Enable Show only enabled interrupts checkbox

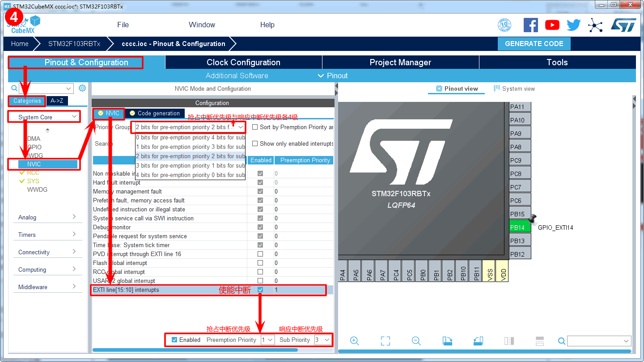pyautogui.click(x=255, y=143)
